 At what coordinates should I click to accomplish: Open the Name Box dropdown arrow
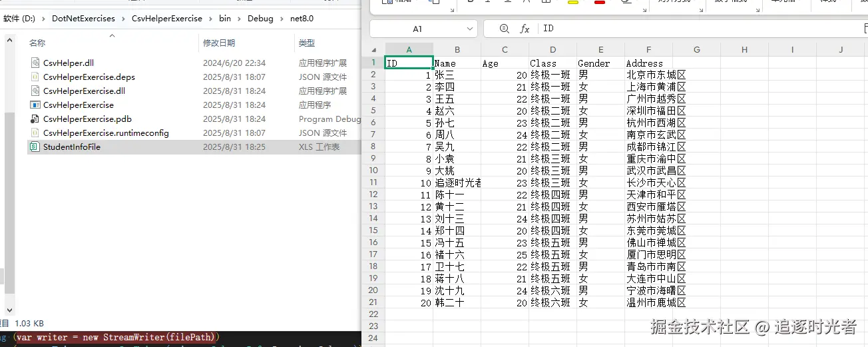(x=470, y=29)
